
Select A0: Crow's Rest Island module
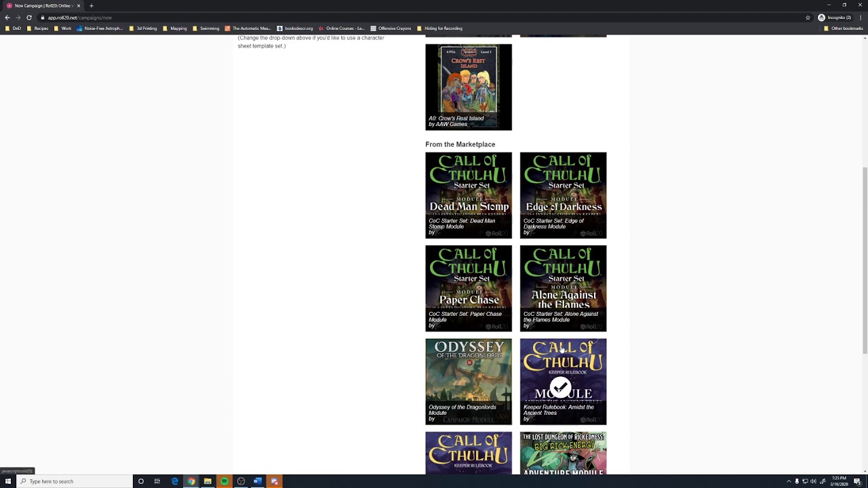469,87
